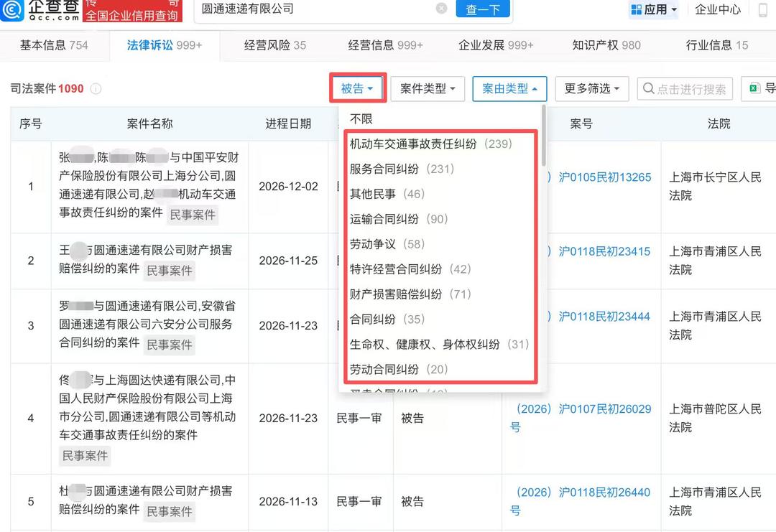Image resolution: width=776 pixels, height=532 pixels.
Task: Open case number 沪0105民初13265
Action: [605, 177]
